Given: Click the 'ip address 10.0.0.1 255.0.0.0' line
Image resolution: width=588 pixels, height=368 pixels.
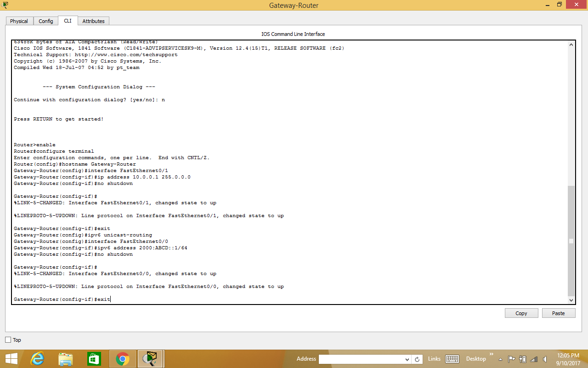Looking at the screenshot, I should 102,177.
